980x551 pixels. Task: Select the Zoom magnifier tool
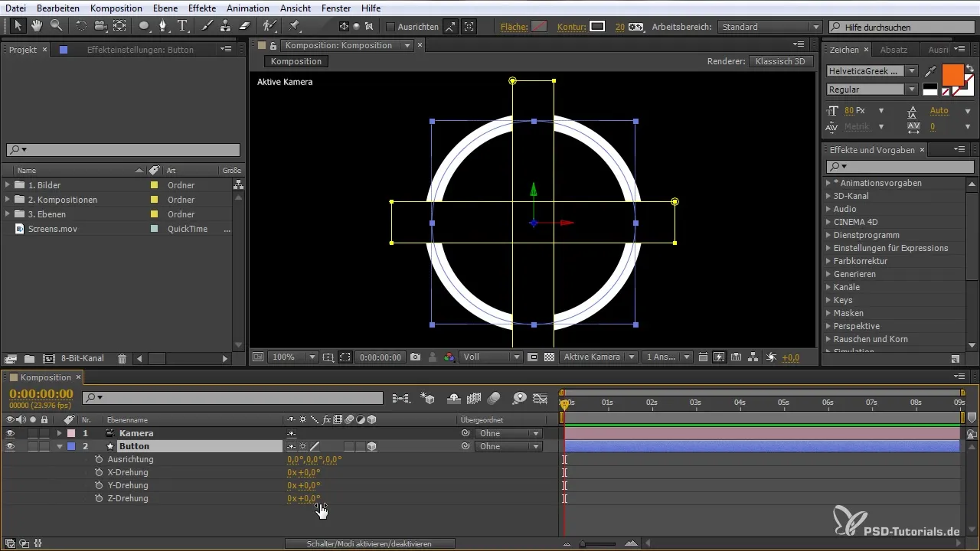point(56,26)
